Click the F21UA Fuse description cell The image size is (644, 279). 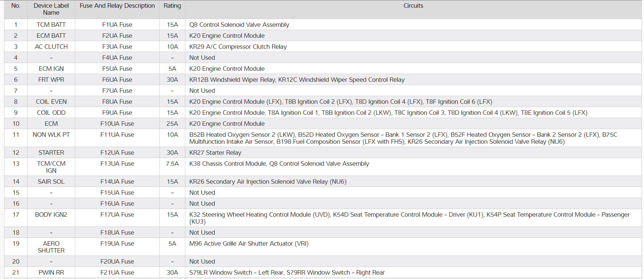(117, 273)
